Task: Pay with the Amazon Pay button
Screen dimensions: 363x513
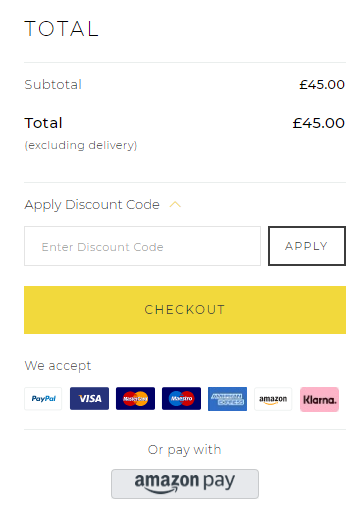Action: point(185,484)
